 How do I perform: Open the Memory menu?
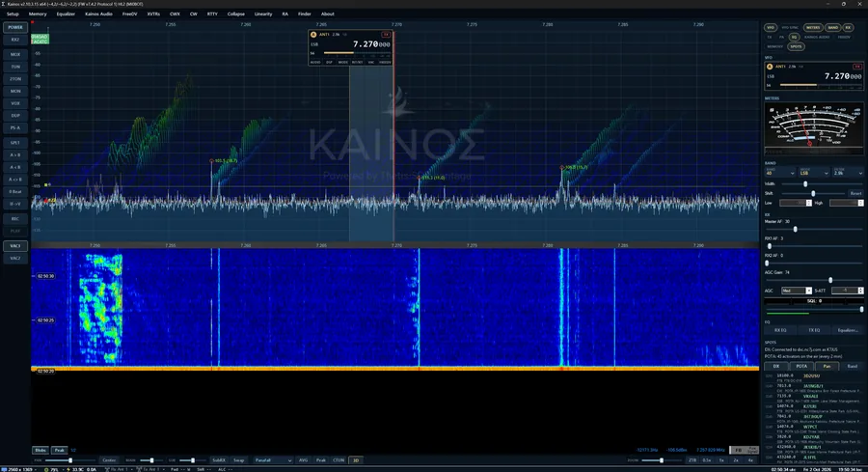[38, 14]
